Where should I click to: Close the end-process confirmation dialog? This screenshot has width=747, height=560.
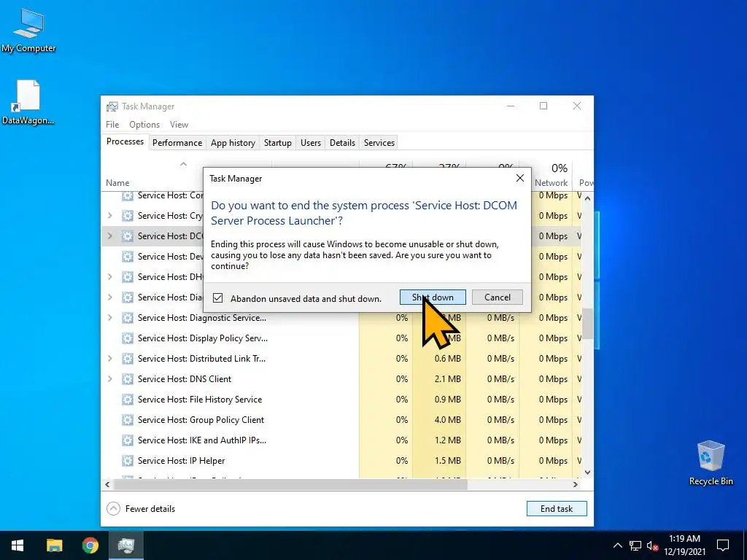pos(519,178)
